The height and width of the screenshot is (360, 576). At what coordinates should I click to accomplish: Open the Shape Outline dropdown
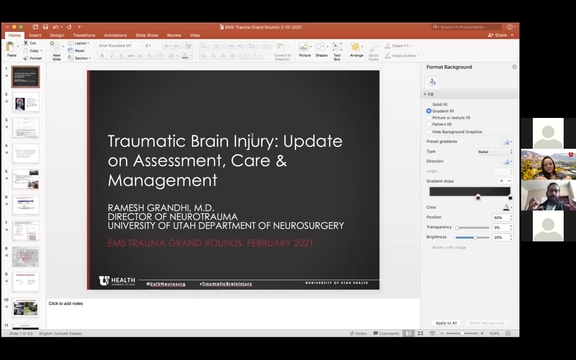[x=402, y=55]
